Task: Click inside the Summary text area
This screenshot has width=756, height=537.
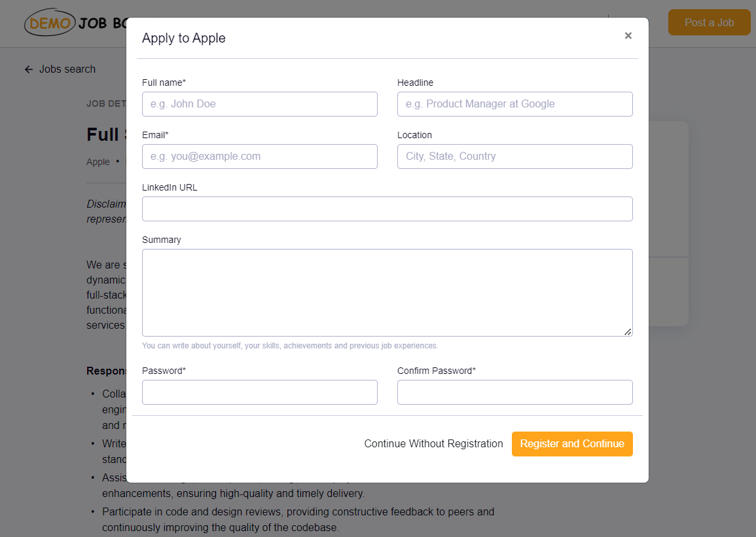Action: pyautogui.click(x=387, y=293)
